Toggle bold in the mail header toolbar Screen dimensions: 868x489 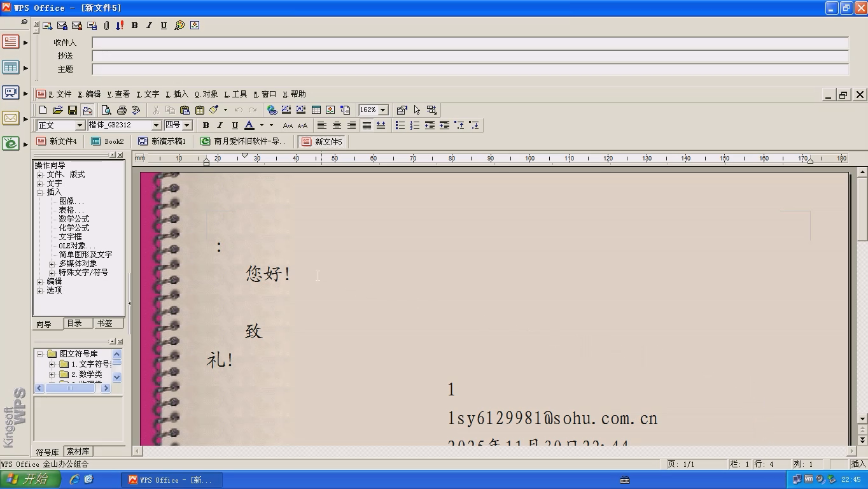pos(134,25)
